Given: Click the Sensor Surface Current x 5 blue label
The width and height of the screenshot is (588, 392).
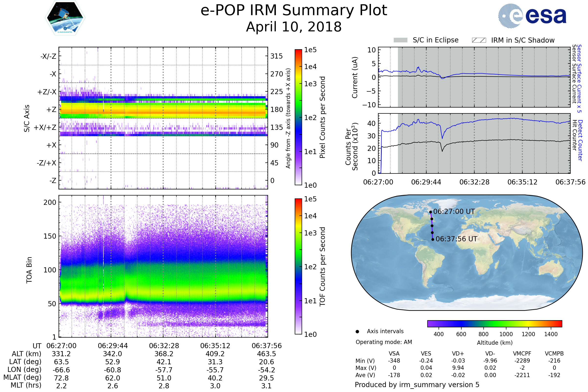Looking at the screenshot, I should click(579, 78).
